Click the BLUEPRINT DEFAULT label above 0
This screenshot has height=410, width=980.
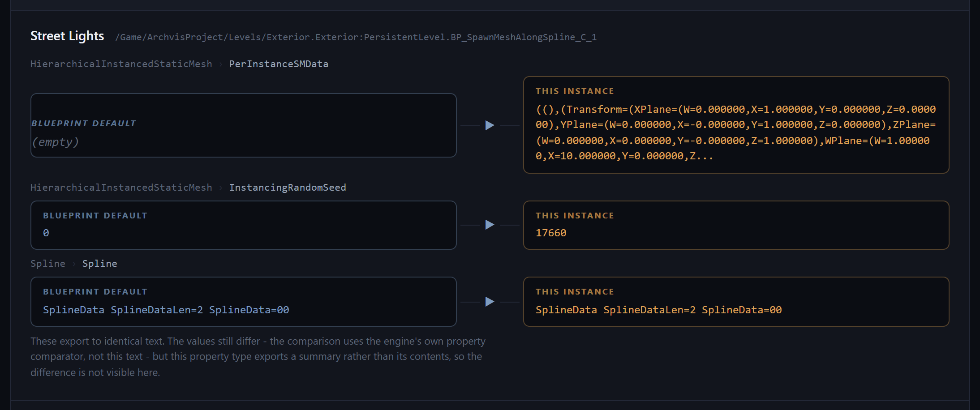coord(95,215)
